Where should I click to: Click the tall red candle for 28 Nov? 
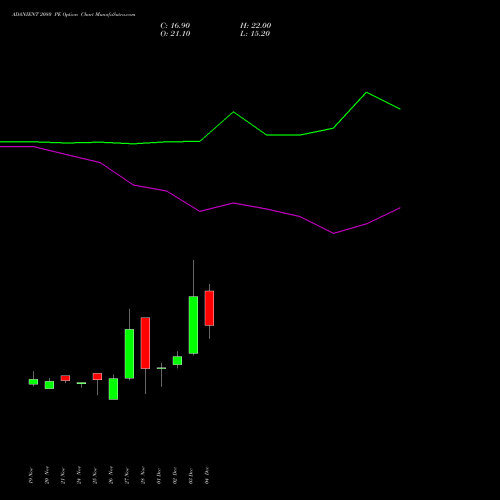(145, 343)
